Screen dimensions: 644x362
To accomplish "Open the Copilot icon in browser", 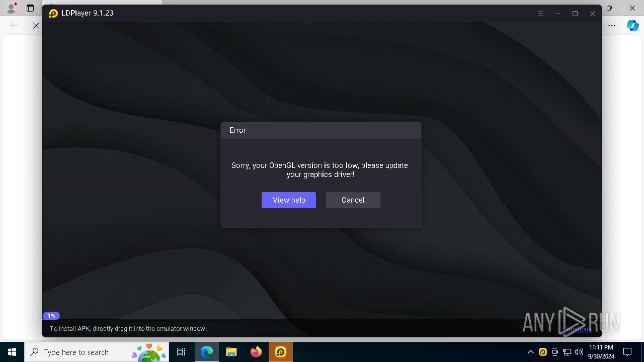I will [x=632, y=26].
